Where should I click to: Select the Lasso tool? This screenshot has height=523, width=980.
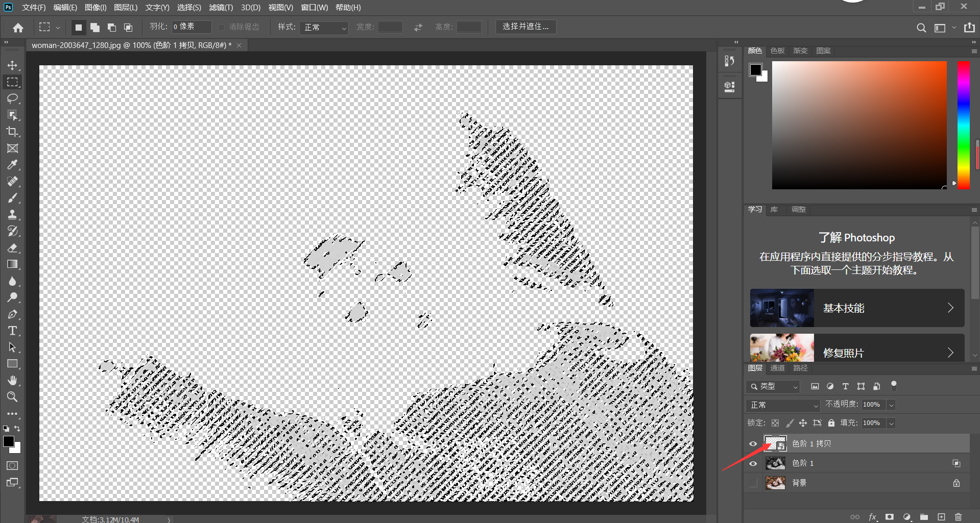click(12, 98)
